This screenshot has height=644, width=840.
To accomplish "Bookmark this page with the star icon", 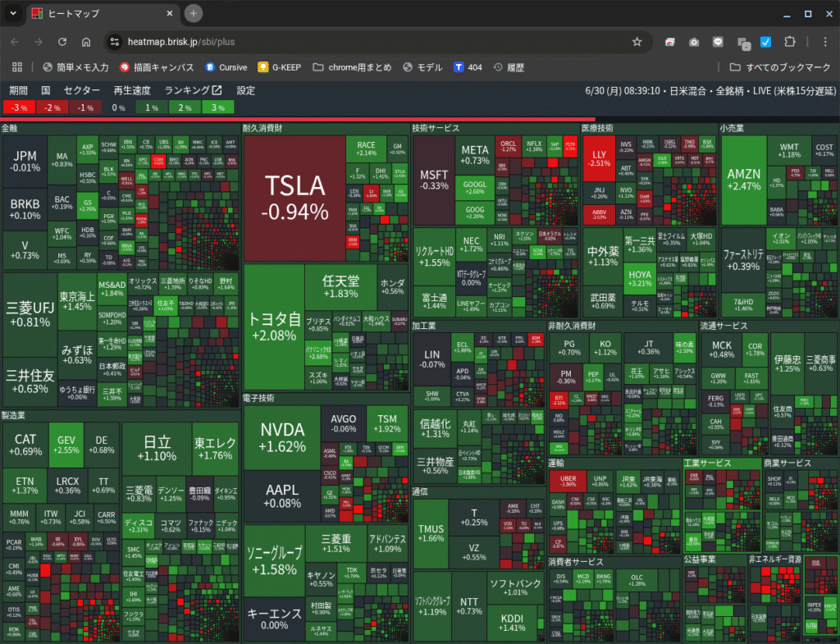I will tap(637, 42).
